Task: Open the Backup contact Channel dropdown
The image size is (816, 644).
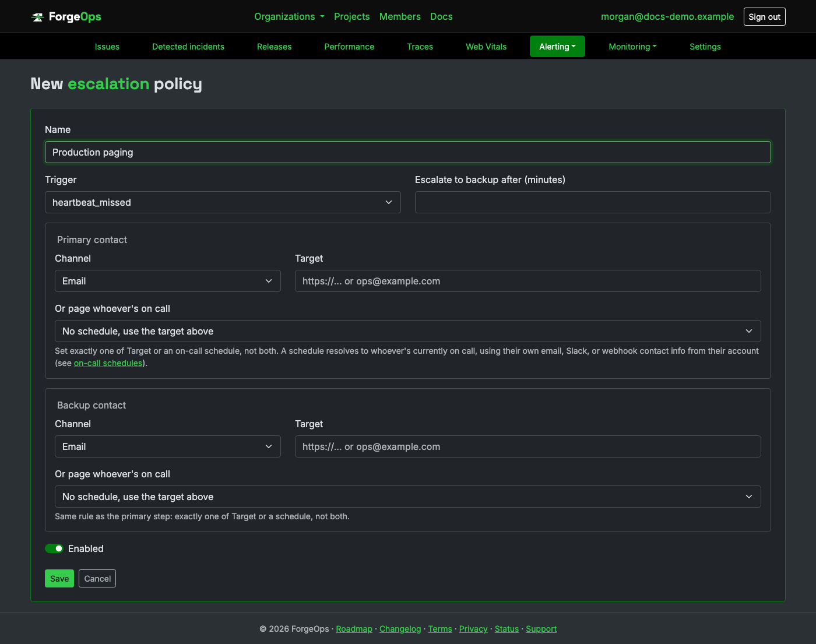Action: (x=168, y=446)
